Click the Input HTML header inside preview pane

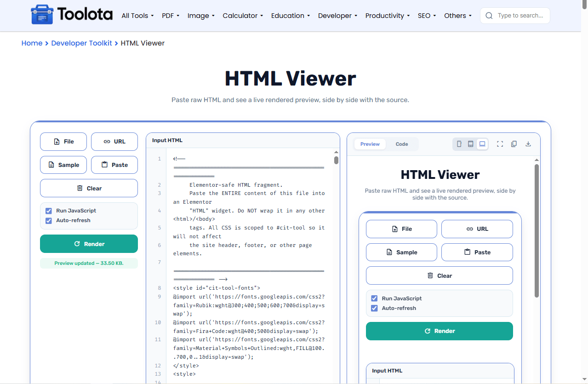pos(440,371)
